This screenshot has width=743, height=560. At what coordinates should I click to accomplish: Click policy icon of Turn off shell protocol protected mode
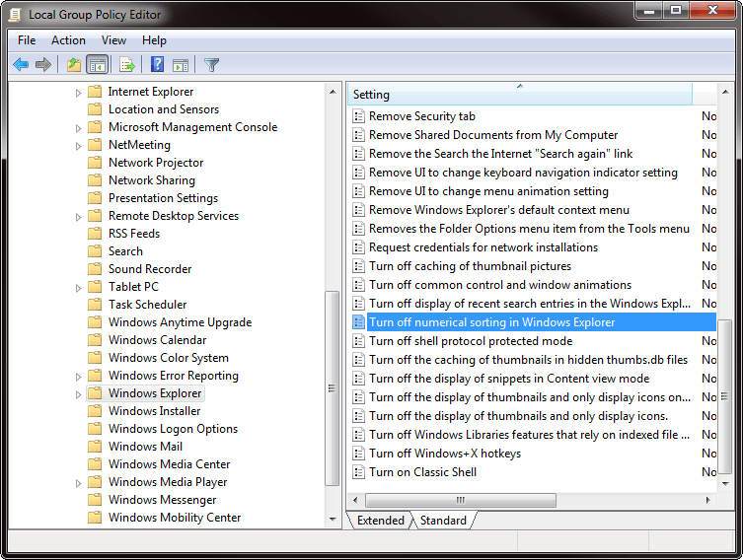click(x=359, y=341)
